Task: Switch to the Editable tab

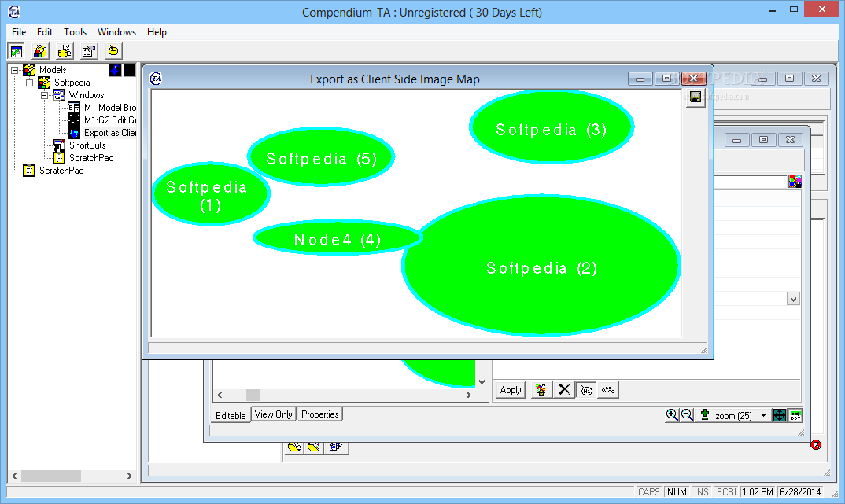Action: [x=231, y=415]
